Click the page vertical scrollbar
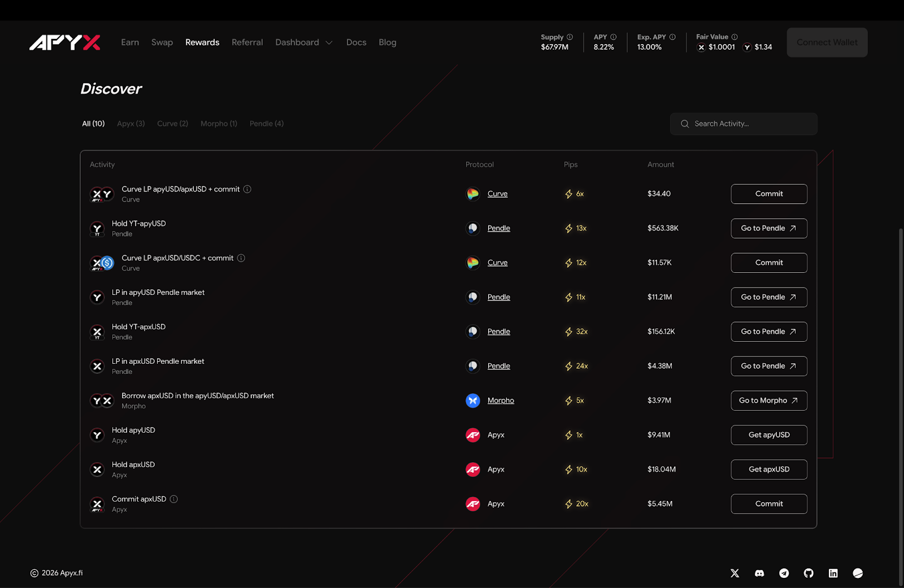 [901, 407]
